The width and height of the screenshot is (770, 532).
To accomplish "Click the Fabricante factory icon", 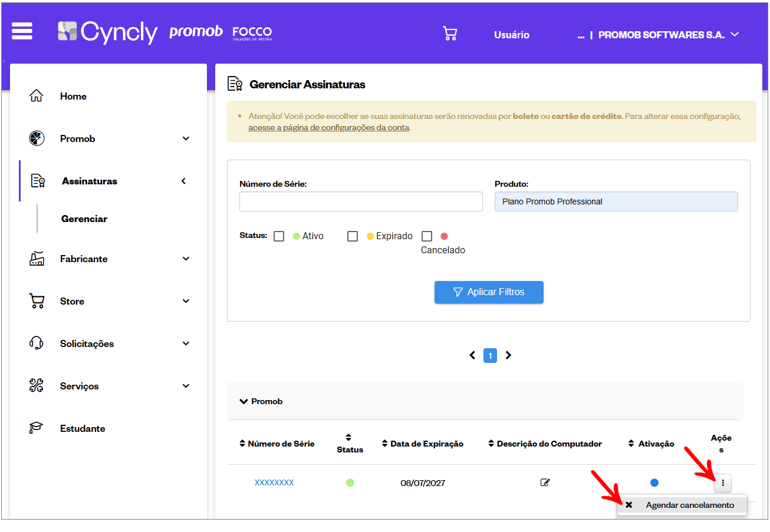I will 37,259.
